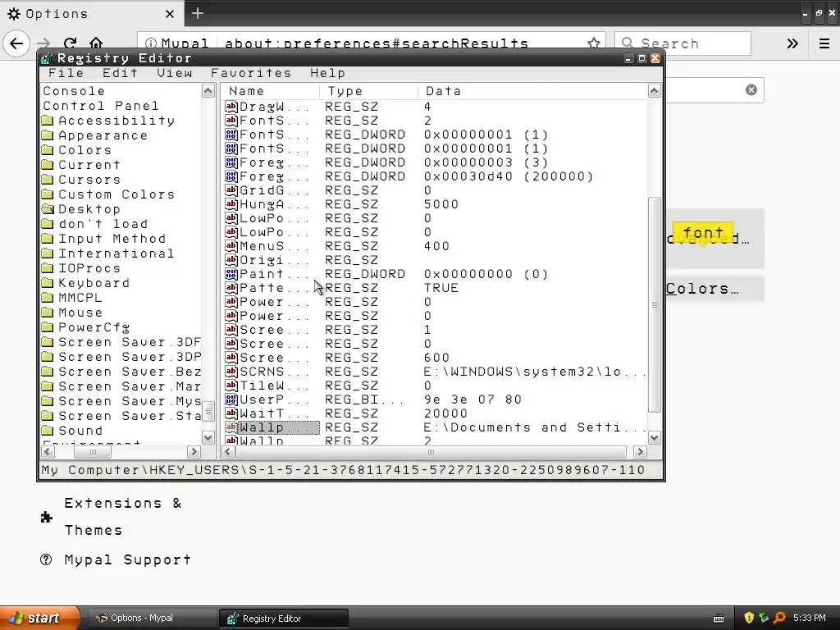Clear the preferences search field
Image resolution: width=840 pixels, height=630 pixels.
[x=751, y=90]
